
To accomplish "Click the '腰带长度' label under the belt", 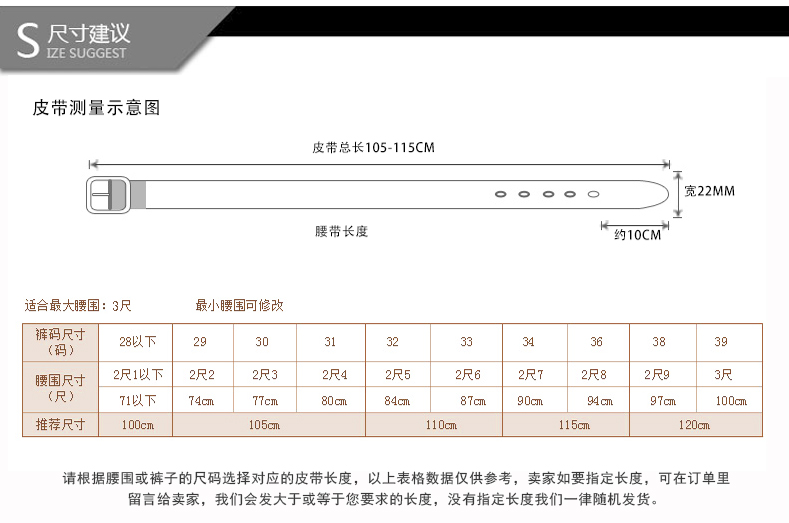I will [x=342, y=231].
